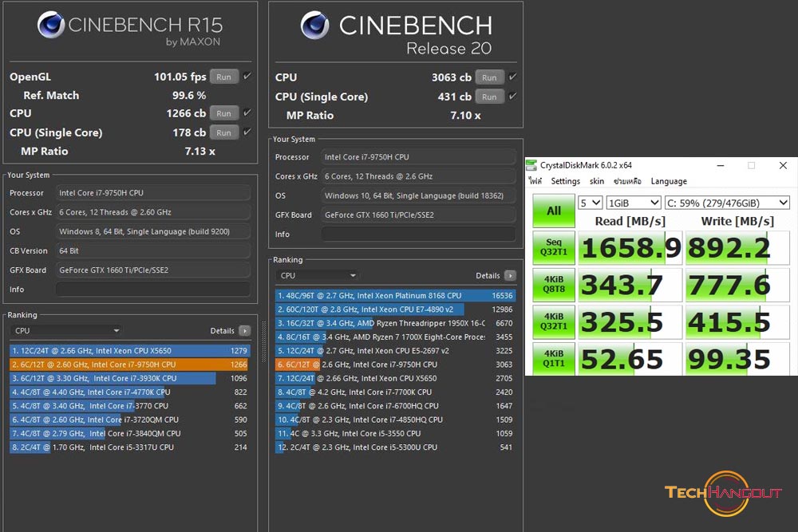Select R20 ranking row Core i7-7700K
798x532 pixels.
(396, 392)
